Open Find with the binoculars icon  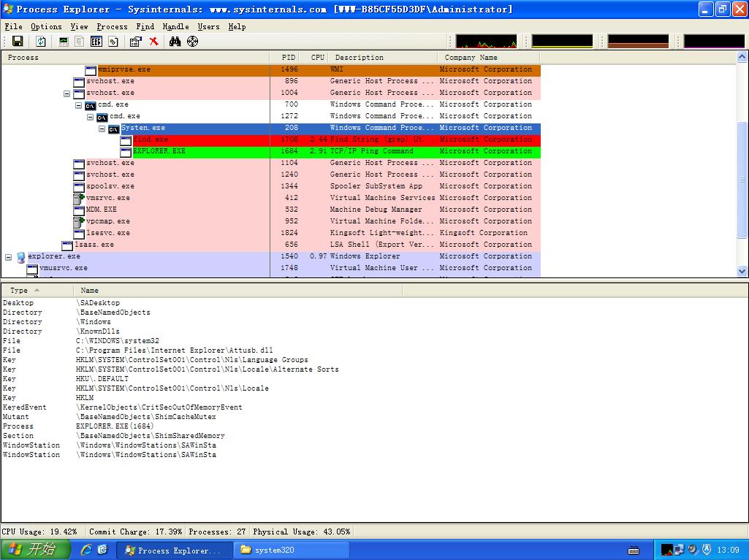pos(175,42)
